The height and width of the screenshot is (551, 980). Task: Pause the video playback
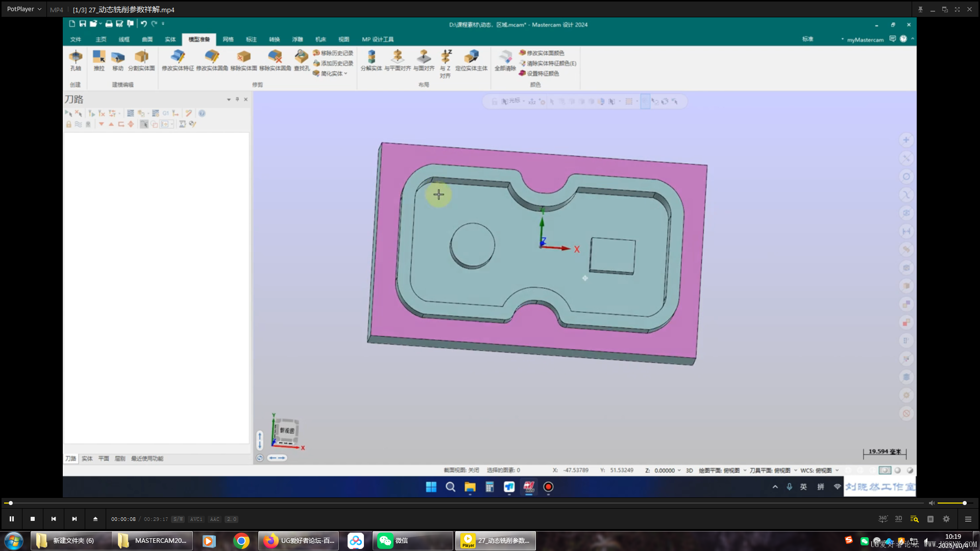12,519
